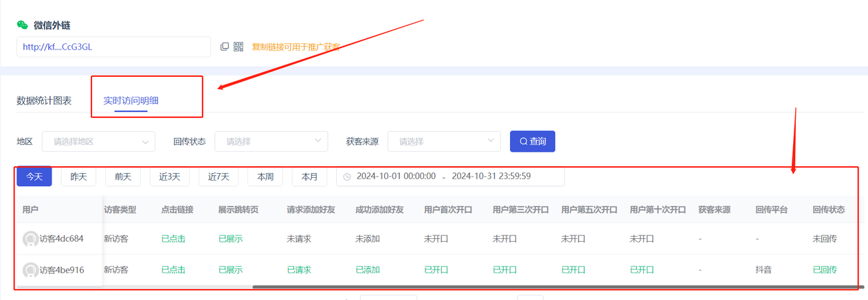Choose the 昨天 date filter

pos(78,176)
